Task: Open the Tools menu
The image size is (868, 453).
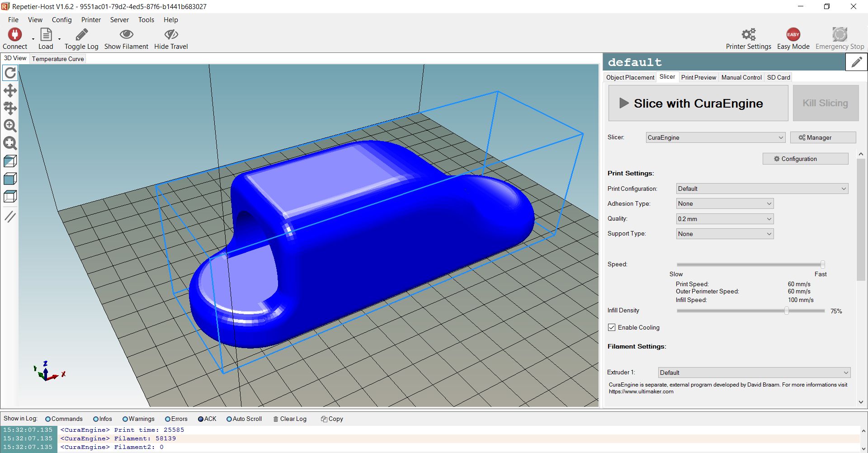Action: click(146, 19)
